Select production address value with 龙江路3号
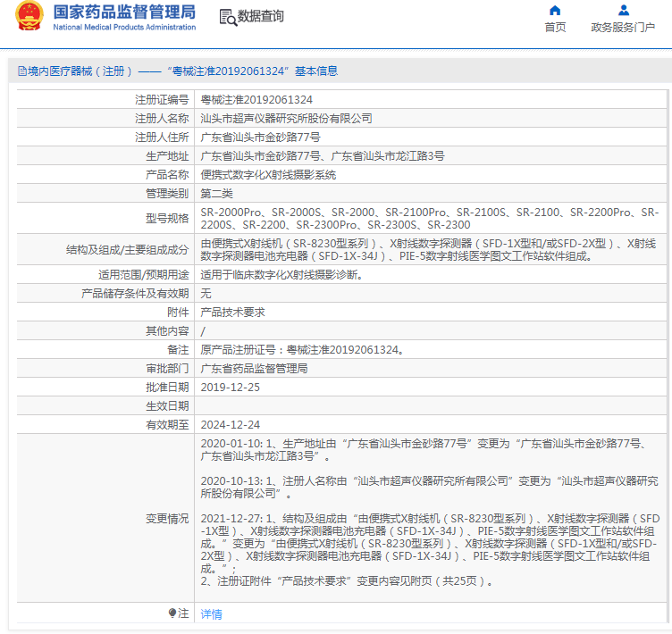Image resolution: width=672 pixels, height=634 pixels. pyautogui.click(x=323, y=156)
